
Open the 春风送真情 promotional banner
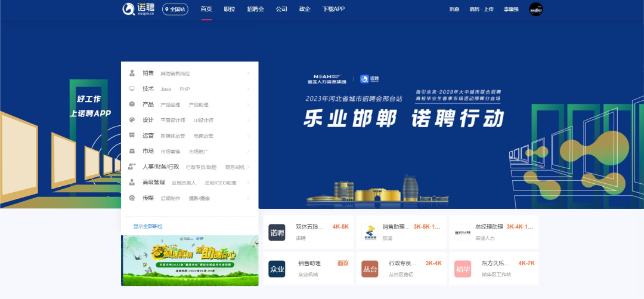(190, 260)
